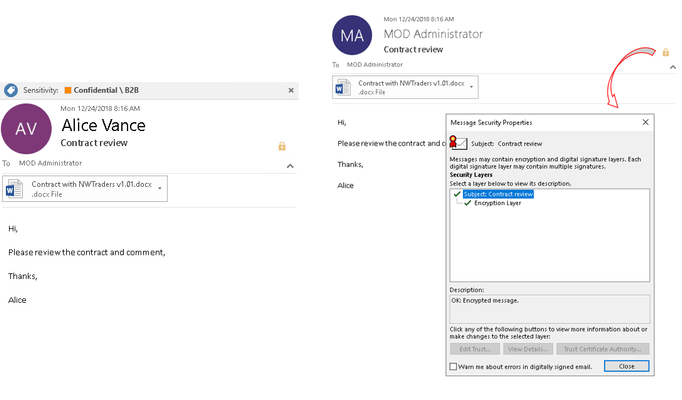Click the signed envelope icon beside Subject
Viewport: 682px width, 400px height.
pos(458,143)
